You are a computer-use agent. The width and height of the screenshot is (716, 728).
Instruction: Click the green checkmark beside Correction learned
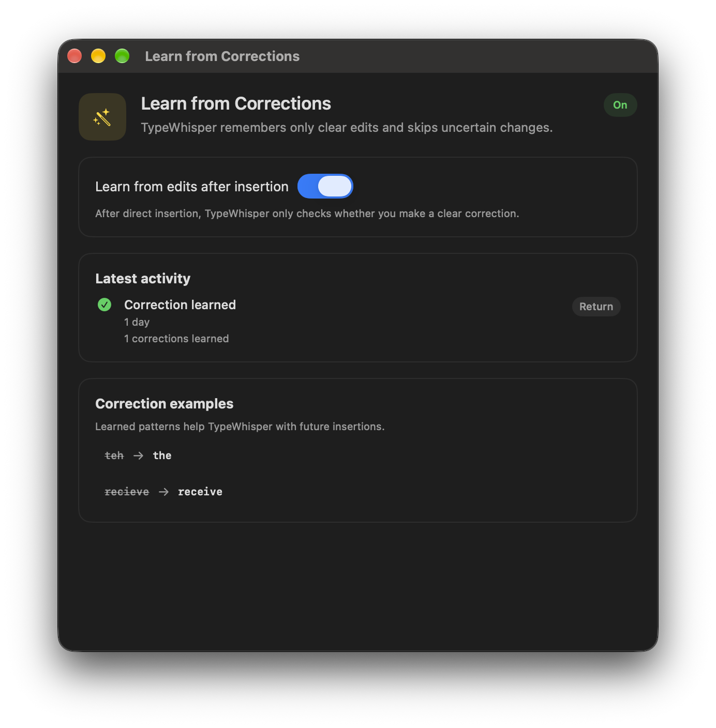tap(105, 305)
